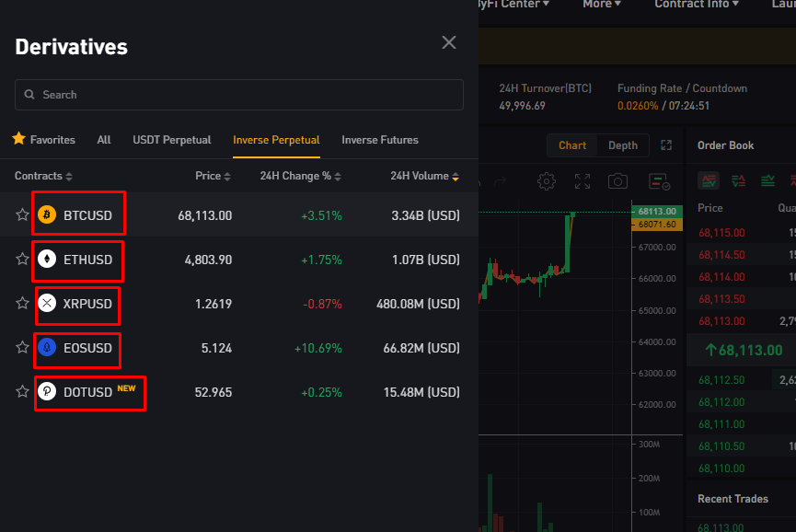Favorite the XRPUSD contract star
The height and width of the screenshot is (532, 796).
point(22,303)
